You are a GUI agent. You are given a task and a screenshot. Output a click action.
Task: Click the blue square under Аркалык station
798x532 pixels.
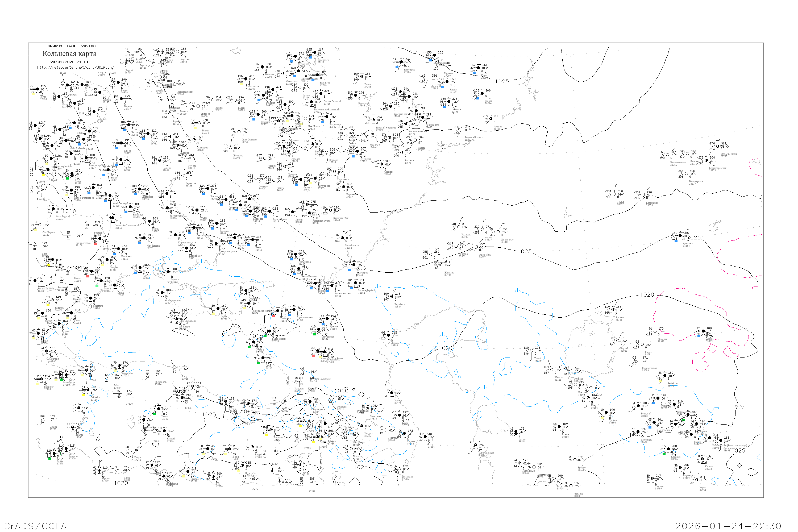(676, 240)
